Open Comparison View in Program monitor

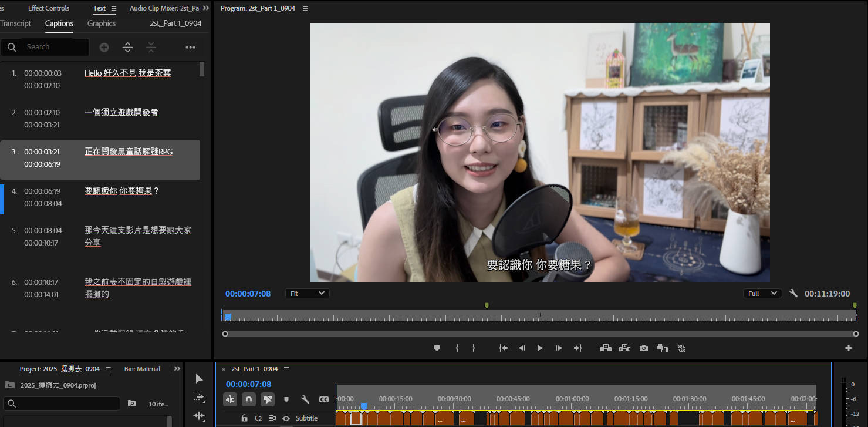[663, 348]
